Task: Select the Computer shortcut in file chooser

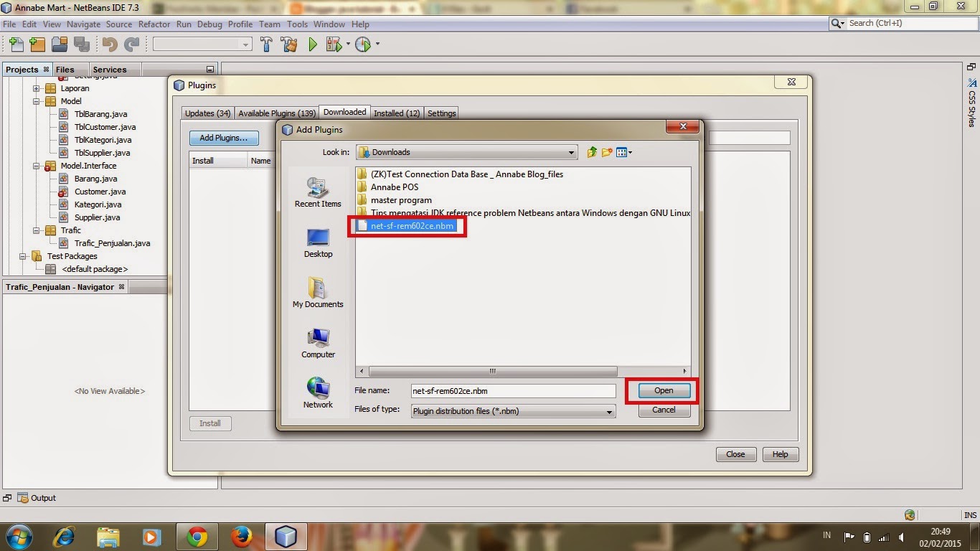Action: click(x=318, y=343)
